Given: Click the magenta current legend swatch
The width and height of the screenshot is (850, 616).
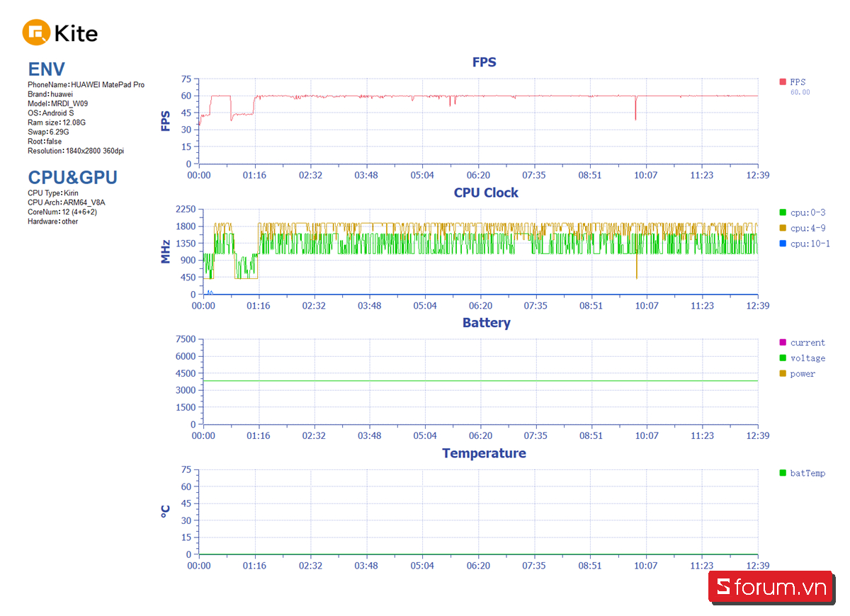Looking at the screenshot, I should 783,343.
